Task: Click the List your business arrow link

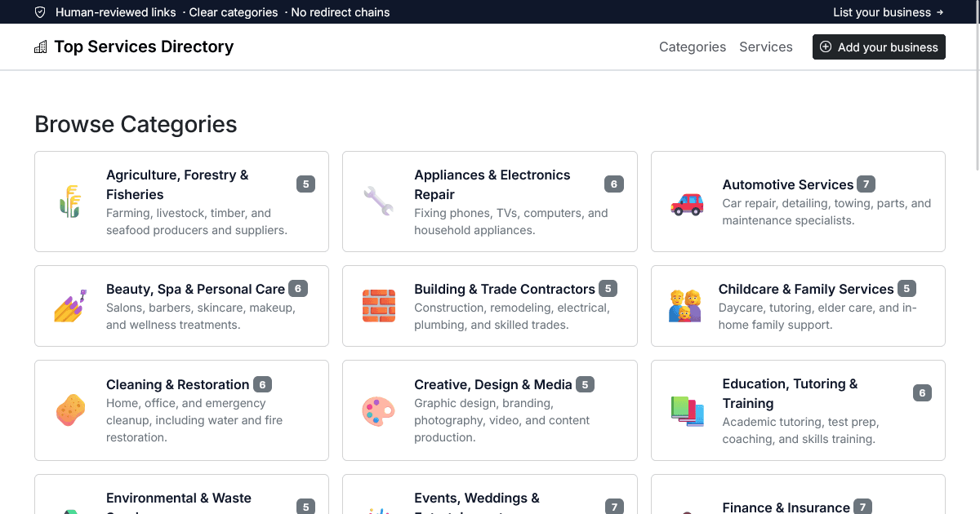Action: coord(888,12)
